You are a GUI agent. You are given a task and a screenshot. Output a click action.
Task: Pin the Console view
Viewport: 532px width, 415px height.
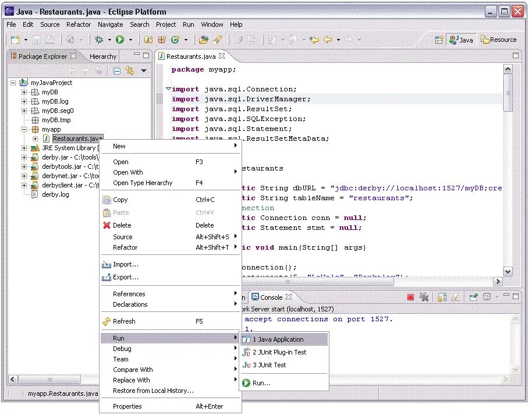click(474, 297)
